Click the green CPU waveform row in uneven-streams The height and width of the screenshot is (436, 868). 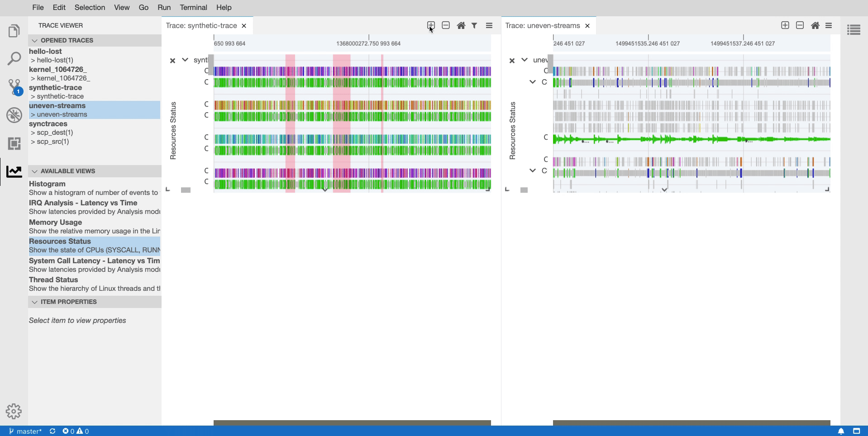[692, 139]
